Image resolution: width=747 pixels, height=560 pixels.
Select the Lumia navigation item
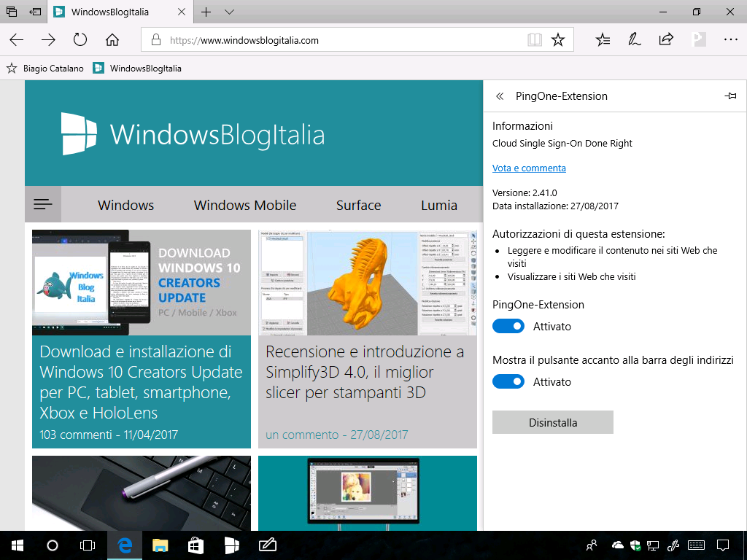(438, 205)
